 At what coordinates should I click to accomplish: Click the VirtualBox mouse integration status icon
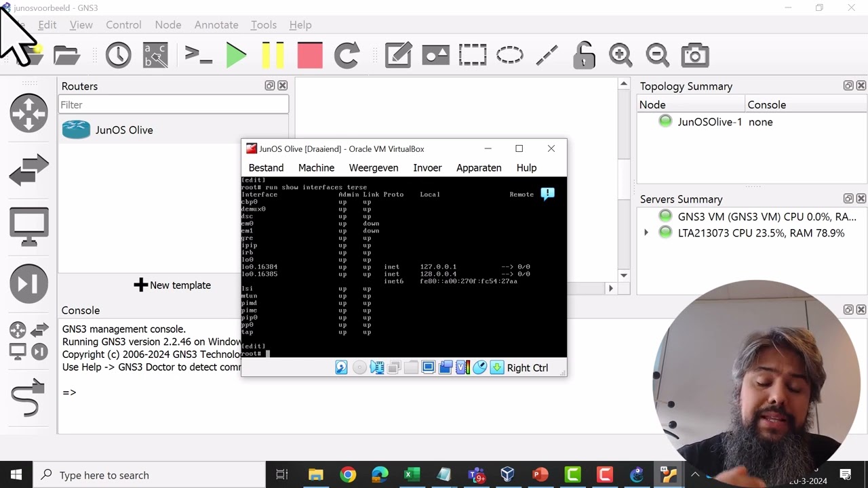point(480,367)
